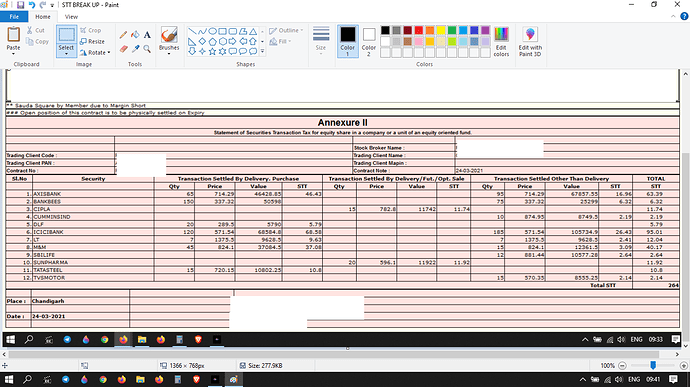Select the Text tool
Image resolution: width=690 pixels, height=387 pixels.
[x=147, y=35]
